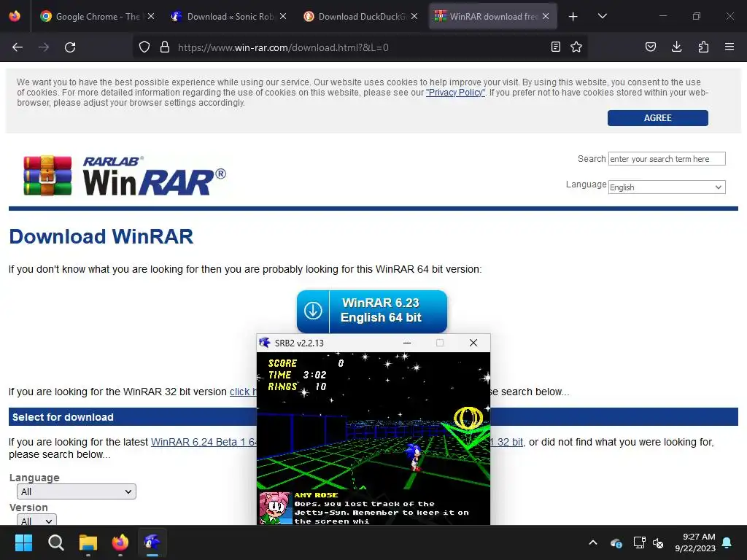The height and width of the screenshot is (560, 747).
Task: Bookmark this page with the star
Action: point(576,47)
